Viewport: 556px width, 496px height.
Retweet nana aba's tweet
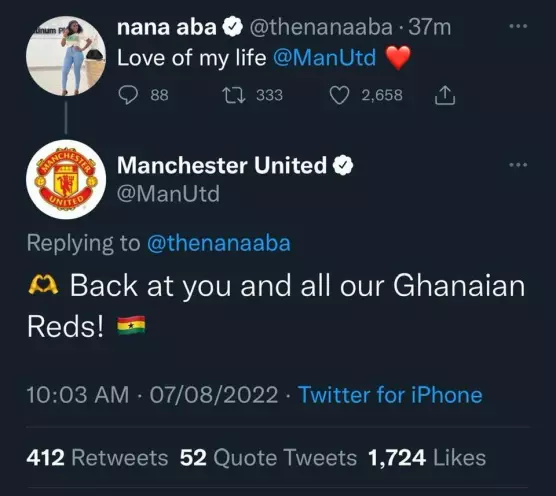tap(233, 95)
